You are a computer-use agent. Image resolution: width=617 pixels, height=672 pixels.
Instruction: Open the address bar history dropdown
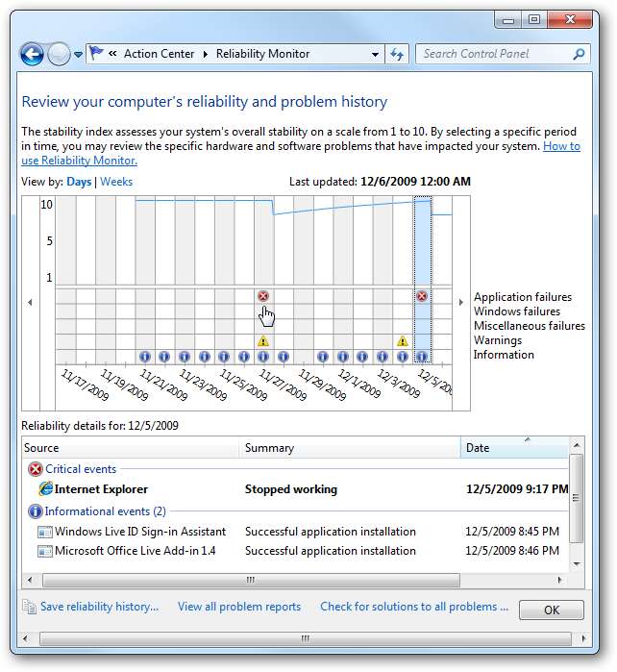pyautogui.click(x=375, y=55)
